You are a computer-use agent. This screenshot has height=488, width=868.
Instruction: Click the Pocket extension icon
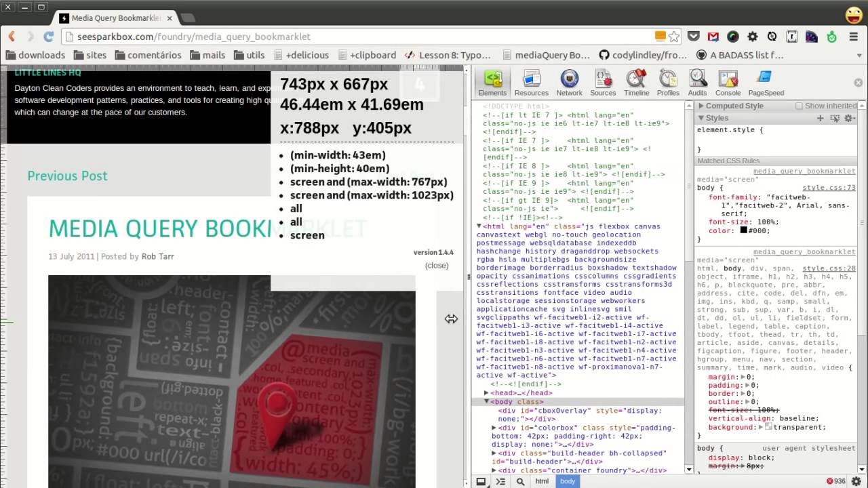(x=693, y=37)
